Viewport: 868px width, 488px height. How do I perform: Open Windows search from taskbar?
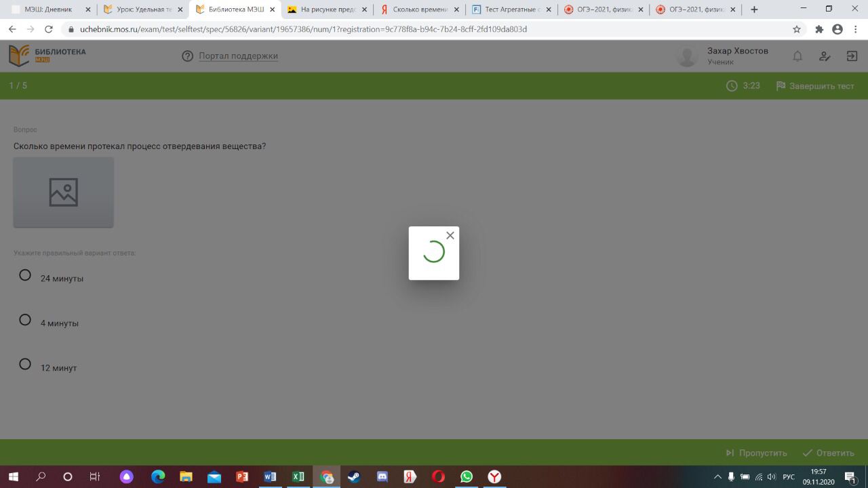(41, 476)
